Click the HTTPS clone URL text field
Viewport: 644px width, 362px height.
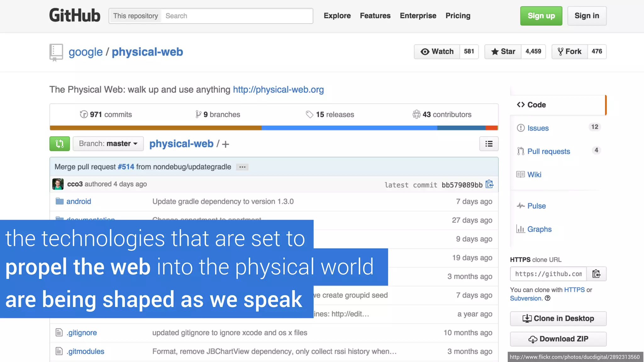549,274
